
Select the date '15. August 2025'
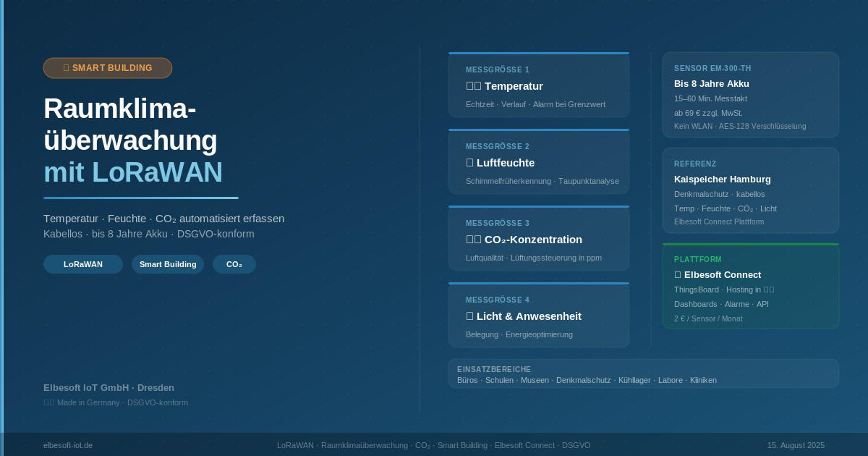[796, 445]
